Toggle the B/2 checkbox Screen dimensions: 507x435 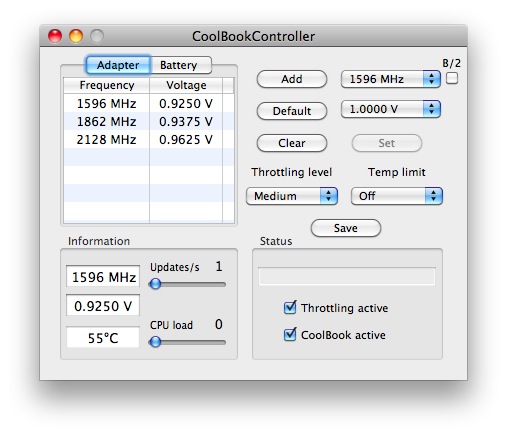(x=452, y=79)
